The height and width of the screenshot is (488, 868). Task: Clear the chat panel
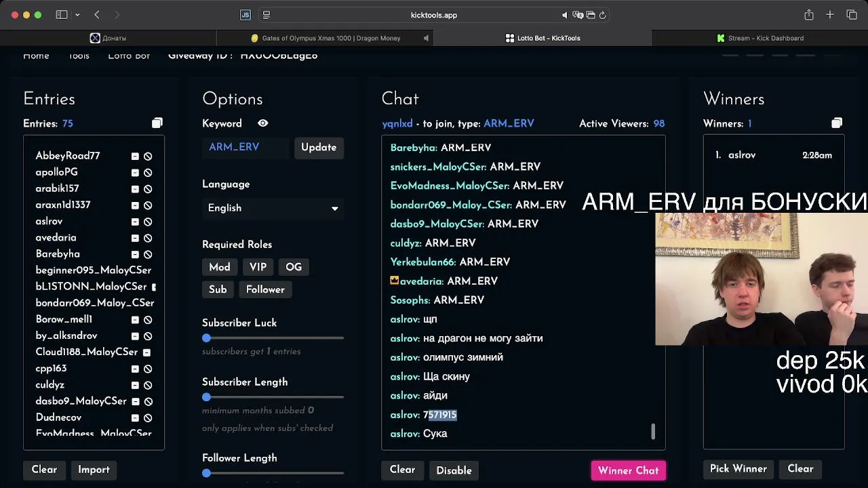click(402, 470)
